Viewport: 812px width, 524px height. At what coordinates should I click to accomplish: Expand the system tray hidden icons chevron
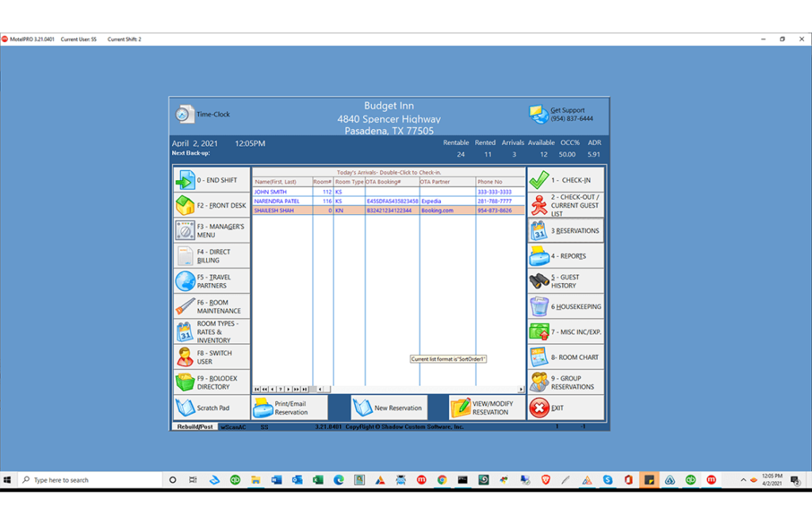(743, 480)
